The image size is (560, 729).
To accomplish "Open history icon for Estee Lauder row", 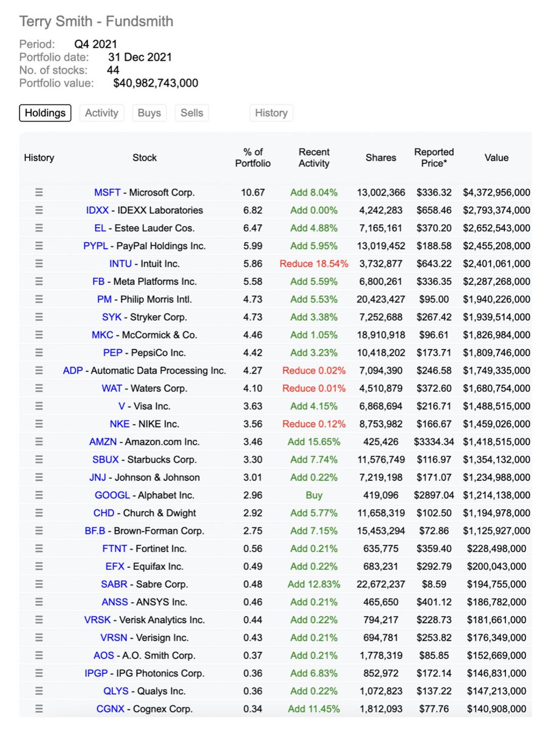I will click(39, 228).
